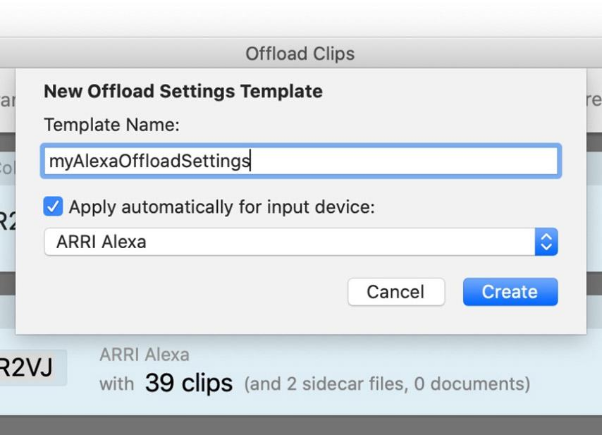Click the blue up-down arrows of device selector

[x=546, y=242]
